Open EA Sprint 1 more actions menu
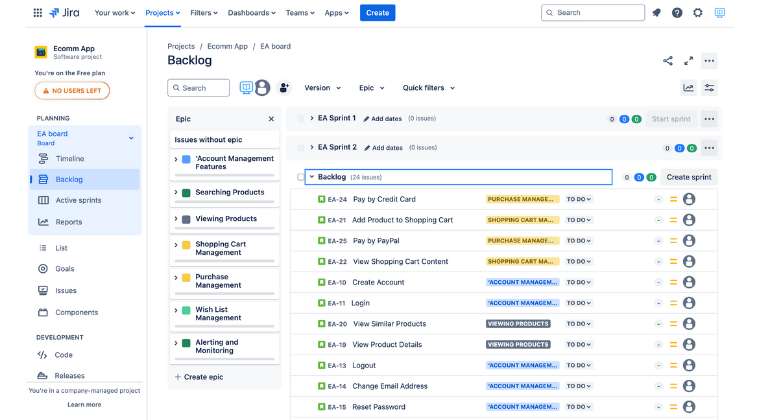This screenshot has height=420, width=760. pos(709,119)
